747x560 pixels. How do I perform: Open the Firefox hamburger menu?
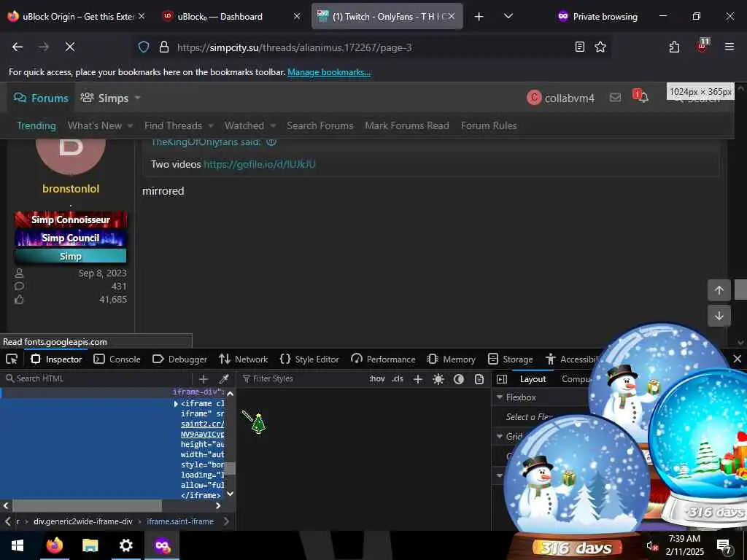[729, 47]
